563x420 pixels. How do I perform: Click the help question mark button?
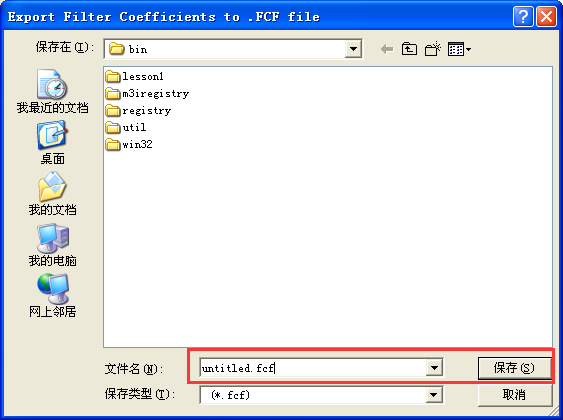[523, 17]
